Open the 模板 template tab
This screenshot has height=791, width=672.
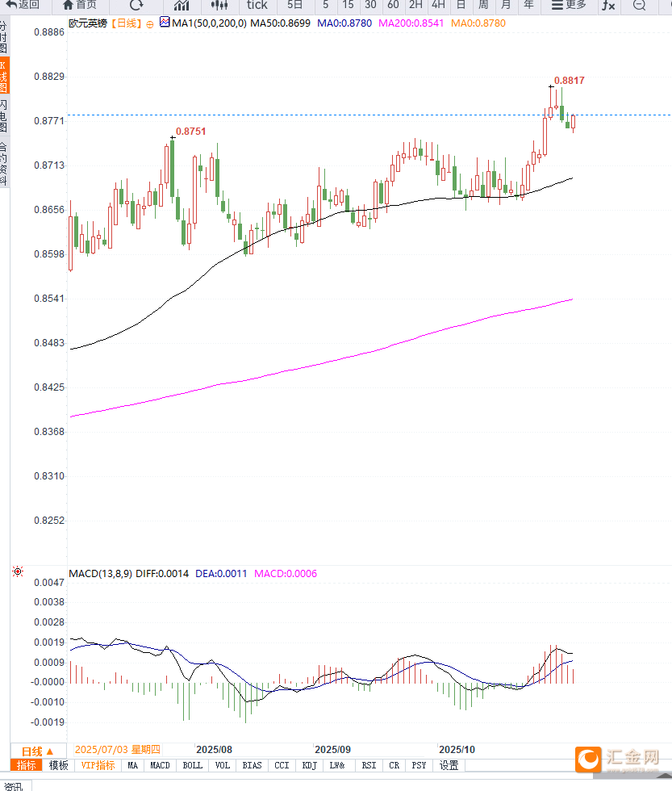coord(58,765)
